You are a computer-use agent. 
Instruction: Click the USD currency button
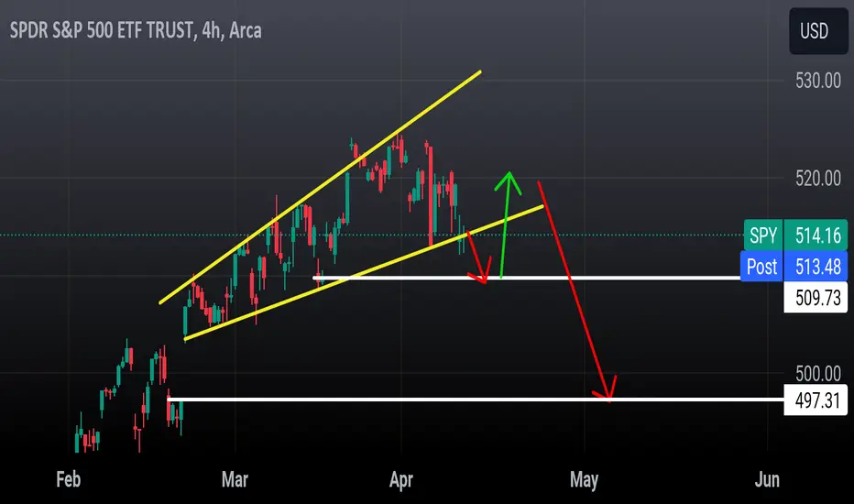[x=818, y=31]
